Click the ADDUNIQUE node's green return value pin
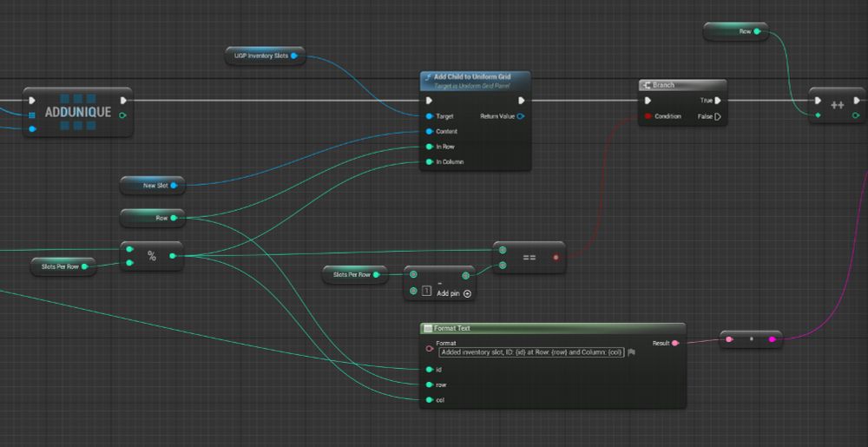Viewport: 868px width, 447px height. pyautogui.click(x=123, y=115)
